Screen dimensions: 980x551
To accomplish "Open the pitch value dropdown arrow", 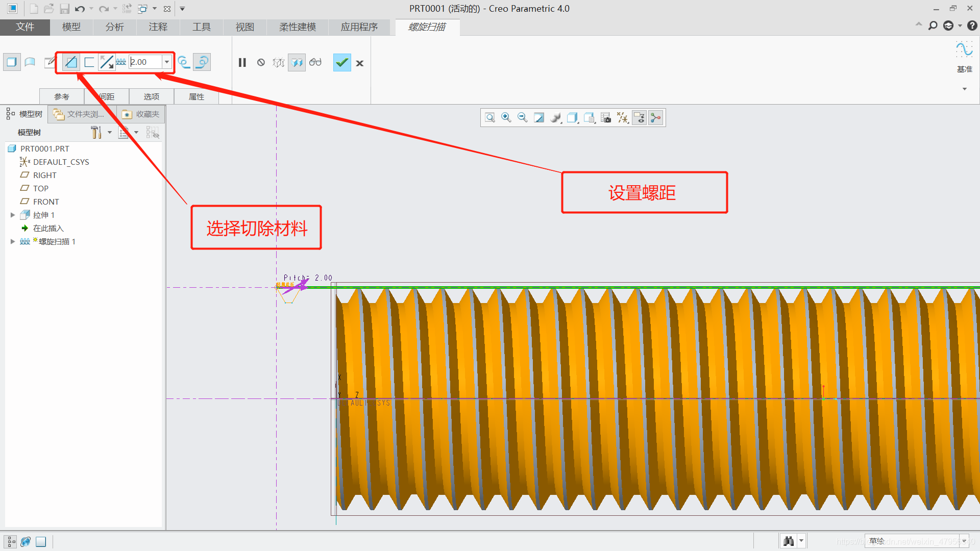I will pyautogui.click(x=167, y=62).
